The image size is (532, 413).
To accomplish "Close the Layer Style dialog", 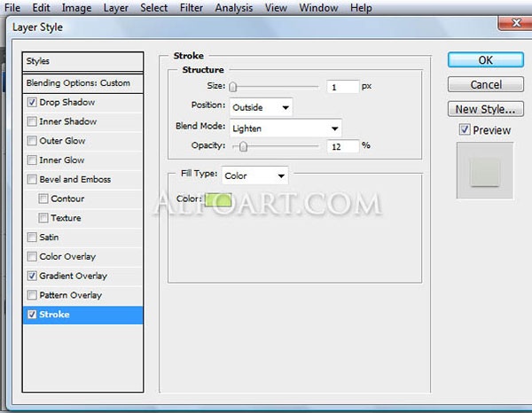I will click(x=516, y=23).
